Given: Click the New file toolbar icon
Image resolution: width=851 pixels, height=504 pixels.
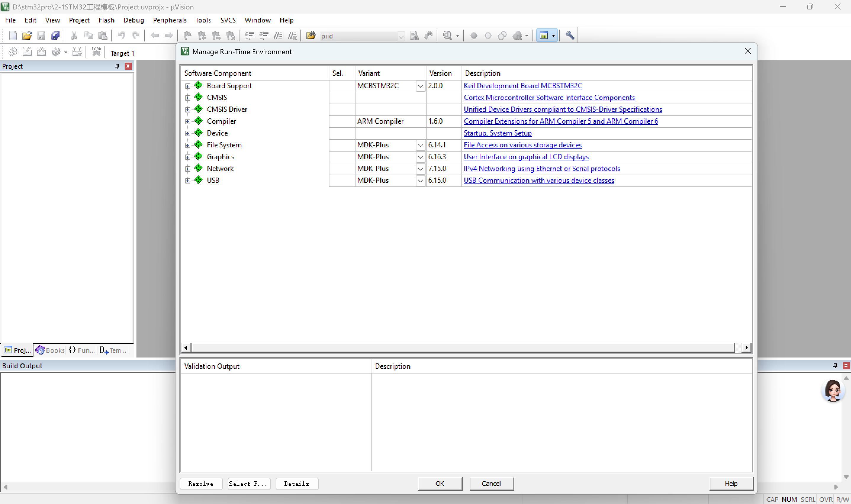Looking at the screenshot, I should pyautogui.click(x=13, y=36).
